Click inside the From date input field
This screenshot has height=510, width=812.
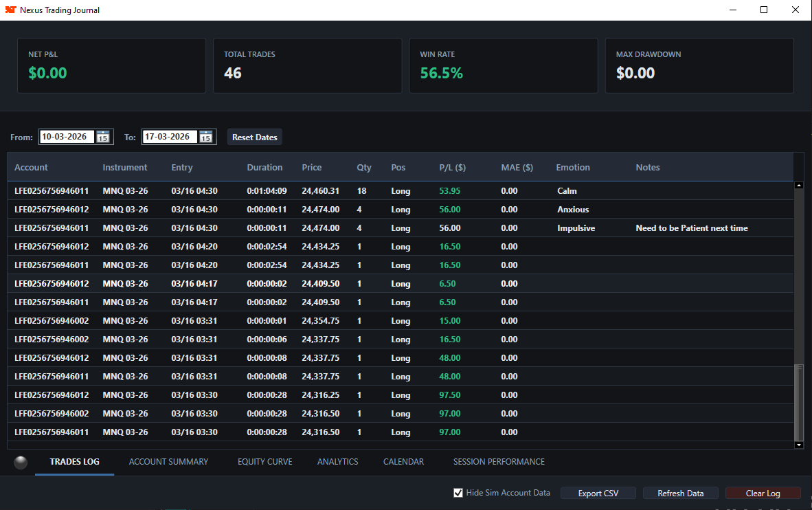tap(69, 137)
